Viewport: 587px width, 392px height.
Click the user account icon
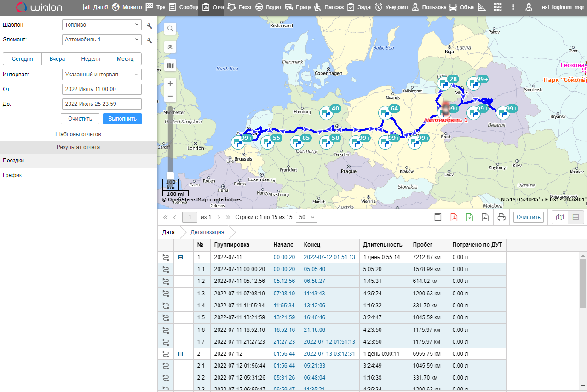pos(529,7)
